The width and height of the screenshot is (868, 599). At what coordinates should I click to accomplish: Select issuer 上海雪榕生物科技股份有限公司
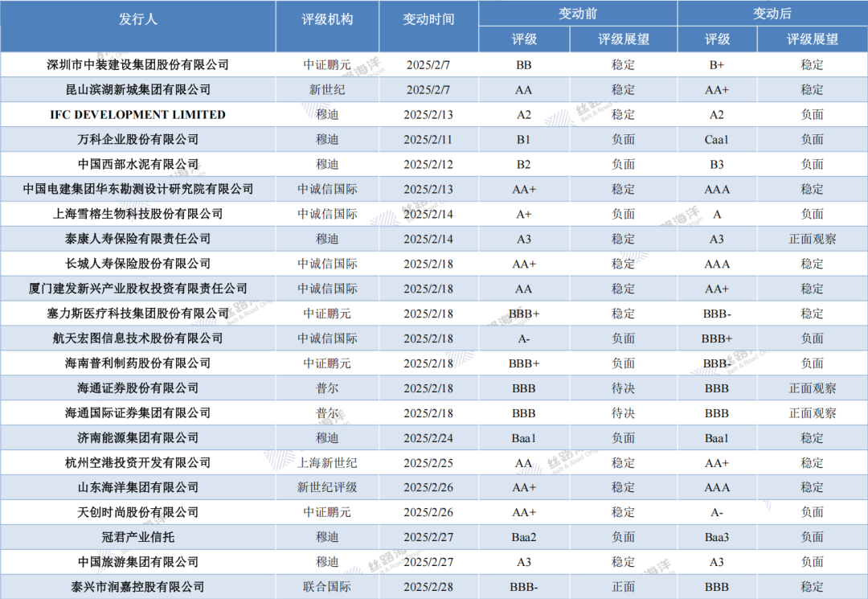pyautogui.click(x=138, y=214)
